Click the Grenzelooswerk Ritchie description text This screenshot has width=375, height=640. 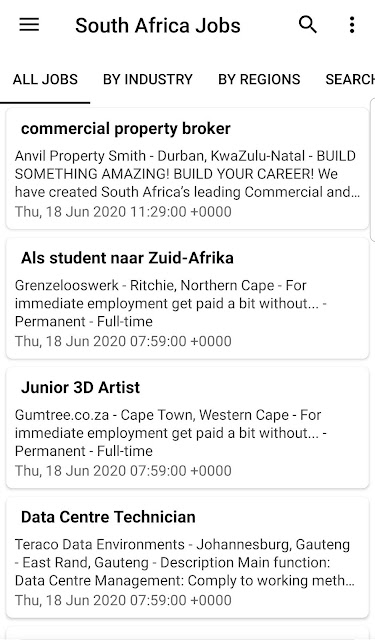point(171,303)
